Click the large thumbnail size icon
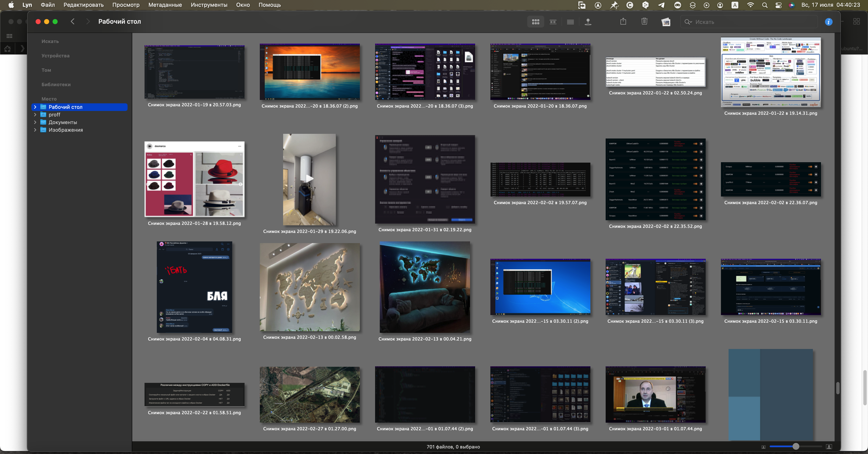Viewport: 868px width, 454px height. [x=829, y=447]
